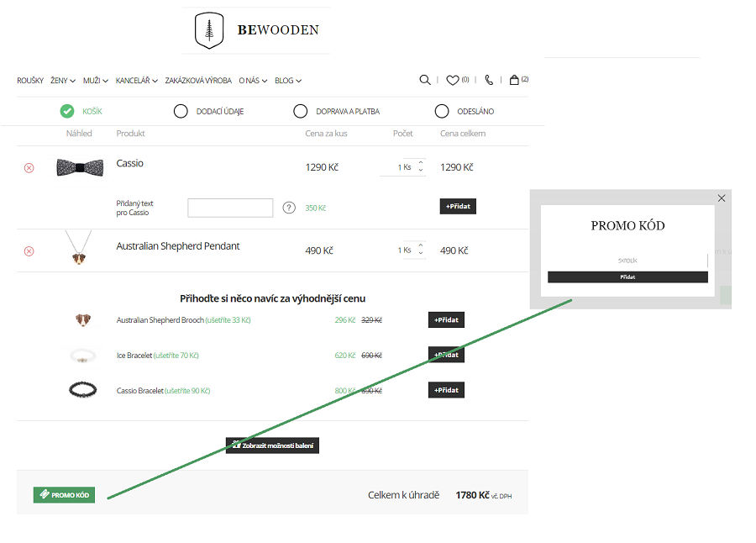Increase Australian Shepherd Pendant quantity
This screenshot has height=543, width=756.
pos(421,245)
